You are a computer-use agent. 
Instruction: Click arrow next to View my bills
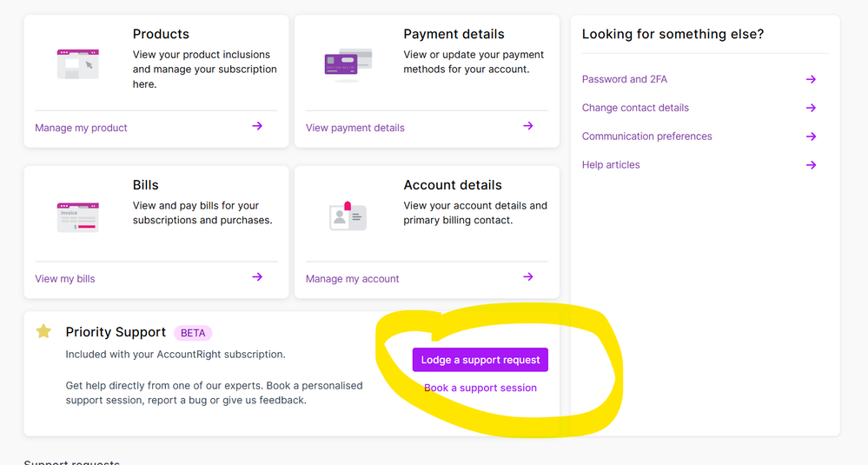pos(257,277)
